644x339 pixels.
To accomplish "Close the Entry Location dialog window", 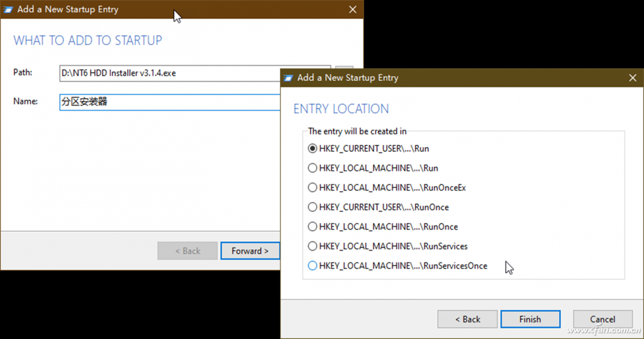I will 633,78.
